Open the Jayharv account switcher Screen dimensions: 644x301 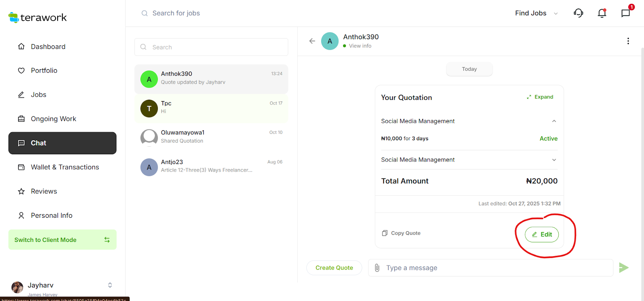coord(109,285)
